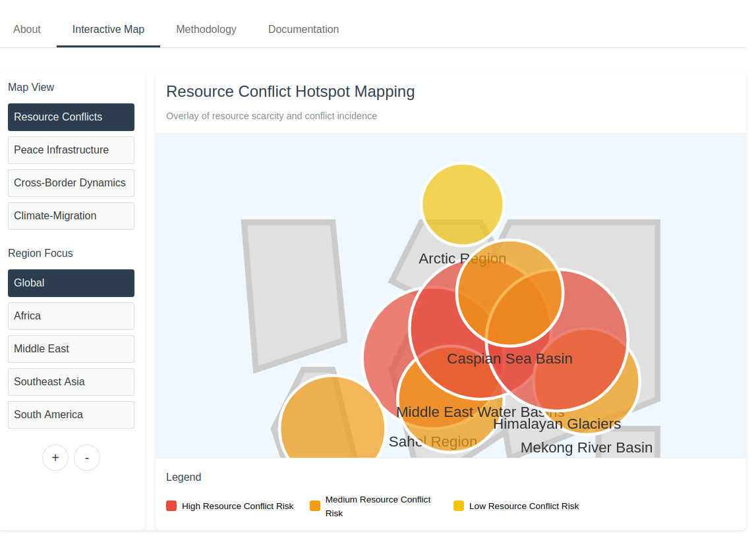Click the Medium Resource Conflict Risk legend text
The width and height of the screenshot is (756, 542).
coord(378,506)
